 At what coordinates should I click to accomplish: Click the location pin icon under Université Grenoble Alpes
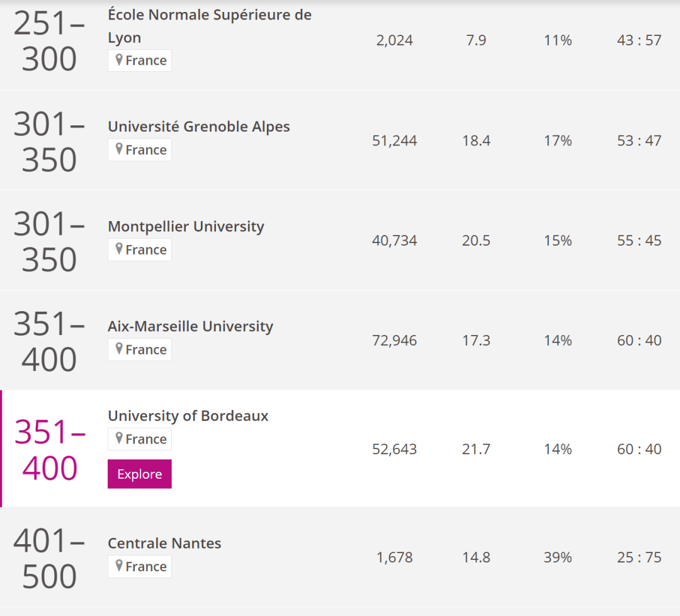click(119, 149)
